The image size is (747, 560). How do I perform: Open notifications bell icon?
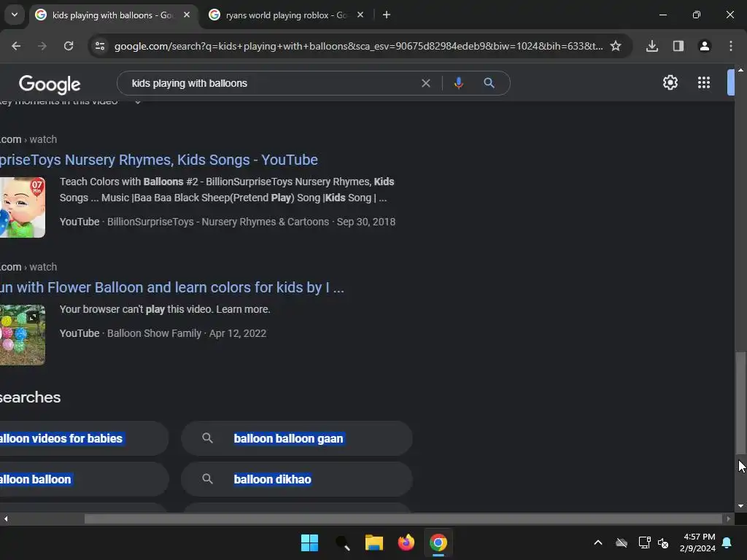(x=727, y=542)
